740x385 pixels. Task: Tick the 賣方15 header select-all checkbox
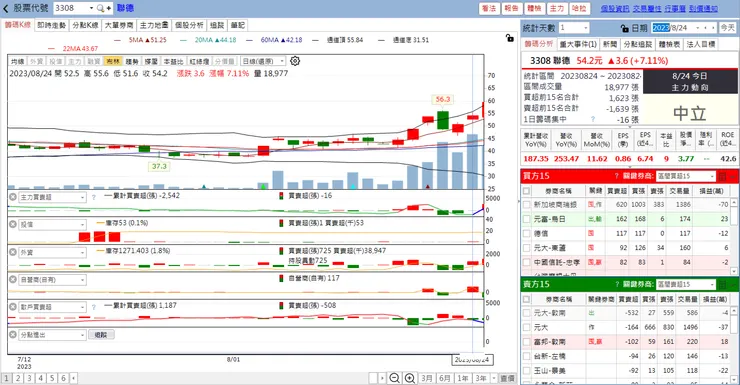point(526,299)
